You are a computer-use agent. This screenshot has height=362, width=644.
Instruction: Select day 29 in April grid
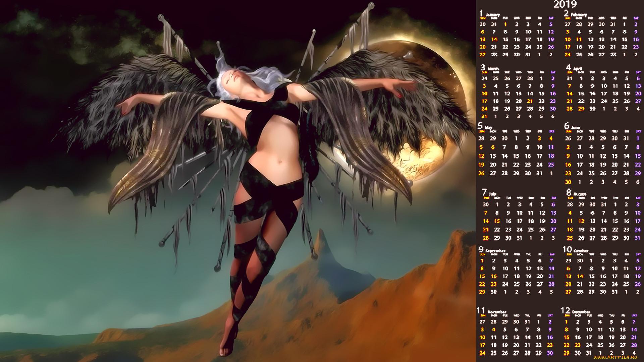point(581,109)
